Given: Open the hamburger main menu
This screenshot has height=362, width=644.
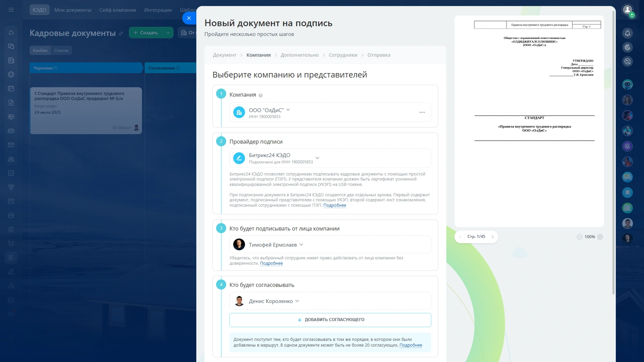Looking at the screenshot, I should [11, 10].
